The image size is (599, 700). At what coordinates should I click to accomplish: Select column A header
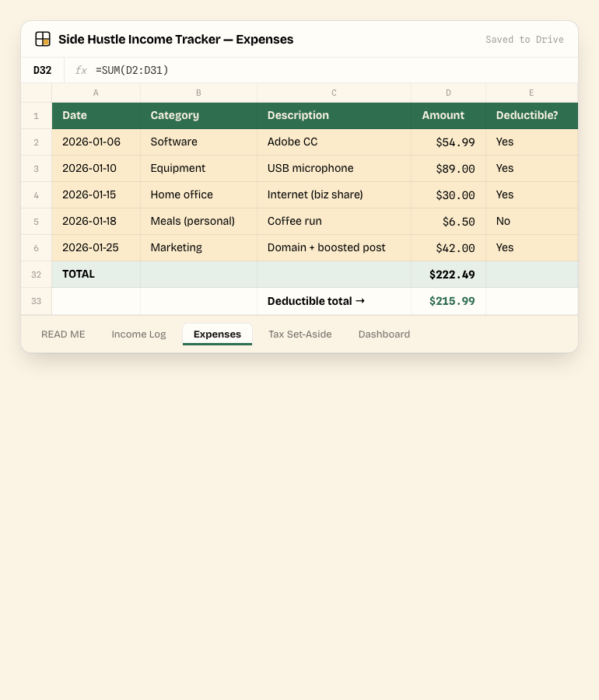[x=96, y=93]
